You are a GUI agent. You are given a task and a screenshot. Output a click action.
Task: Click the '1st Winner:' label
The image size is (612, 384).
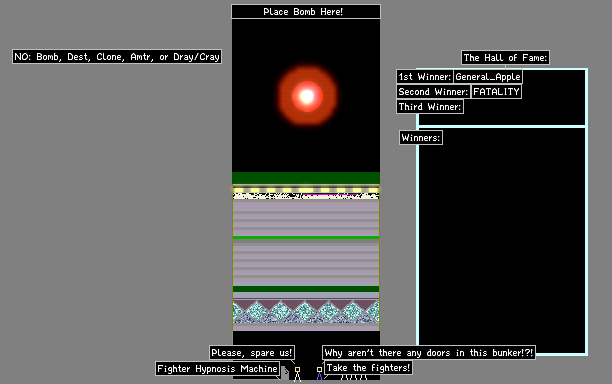[425, 76]
